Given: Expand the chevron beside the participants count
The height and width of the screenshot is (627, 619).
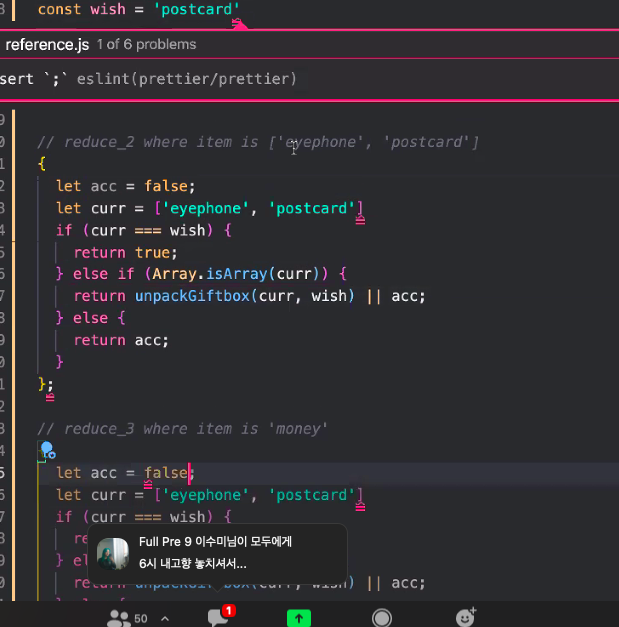Looking at the screenshot, I should (x=165, y=619).
